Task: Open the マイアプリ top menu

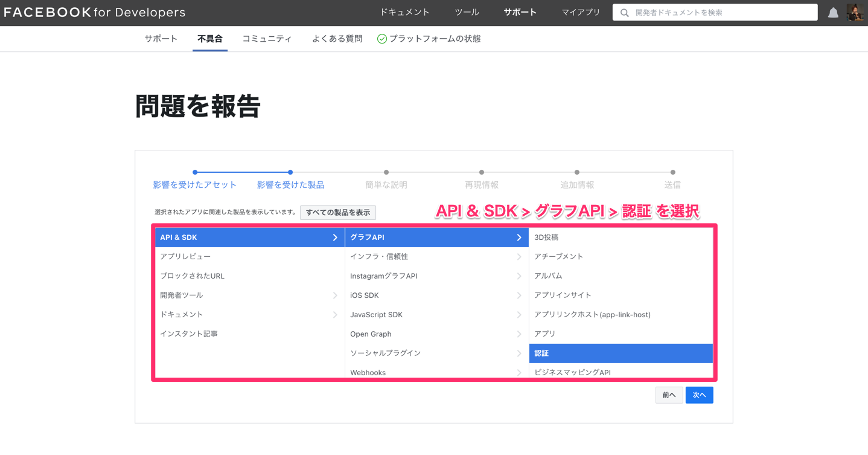Action: (x=581, y=12)
